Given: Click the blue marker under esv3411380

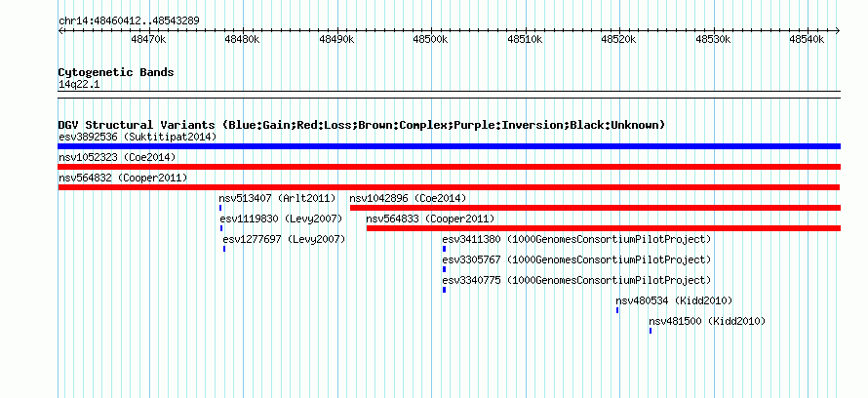Looking at the screenshot, I should 444,249.
